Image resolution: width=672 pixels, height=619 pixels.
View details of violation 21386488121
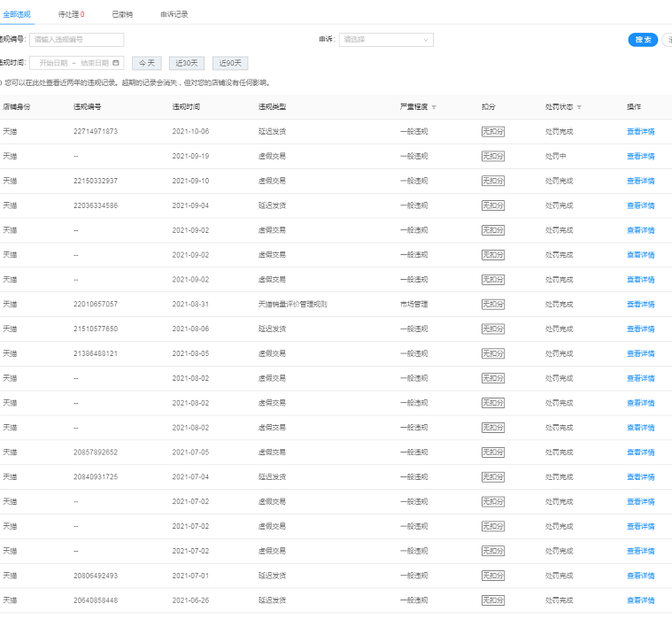641,353
